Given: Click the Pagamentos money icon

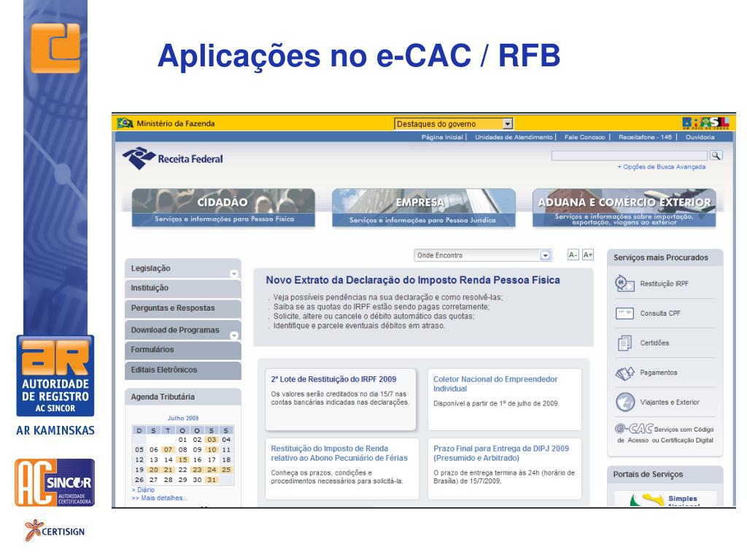Looking at the screenshot, I should pyautogui.click(x=624, y=373).
